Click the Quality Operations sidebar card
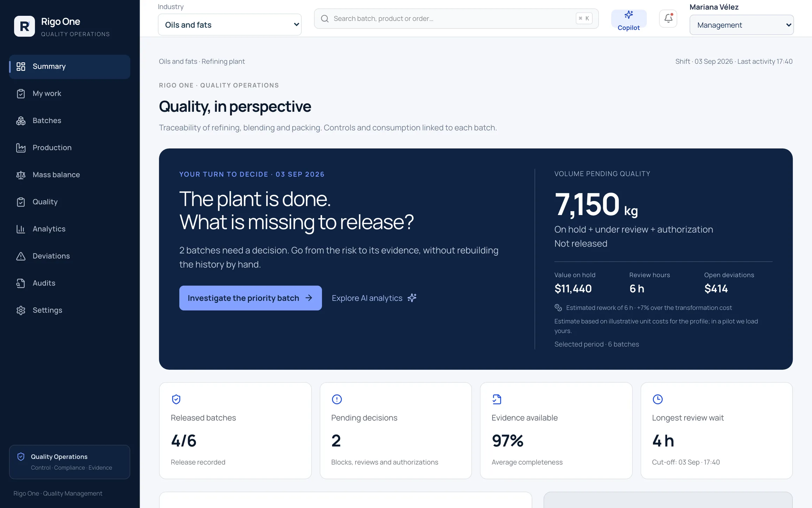 coord(70,462)
